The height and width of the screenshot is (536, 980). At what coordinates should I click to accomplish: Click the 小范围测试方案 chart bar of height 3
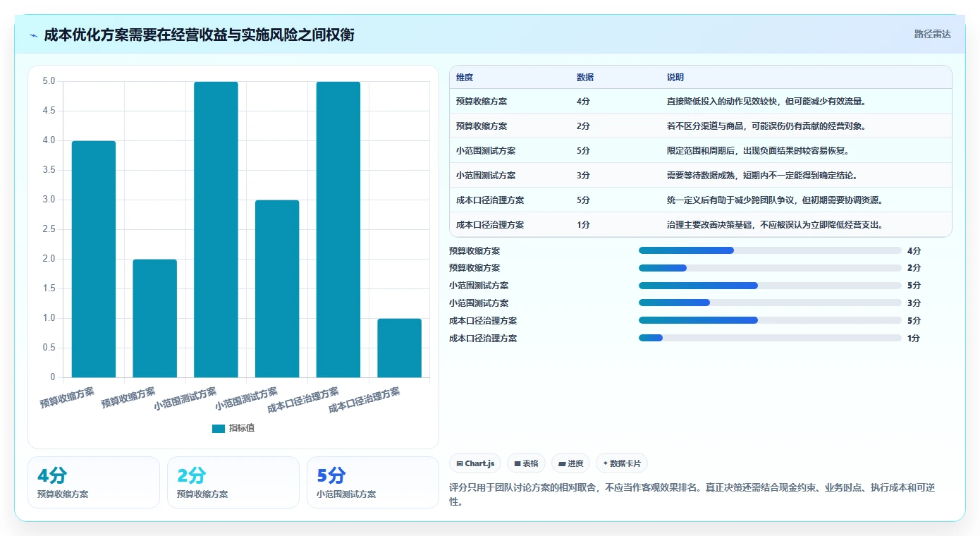277,288
